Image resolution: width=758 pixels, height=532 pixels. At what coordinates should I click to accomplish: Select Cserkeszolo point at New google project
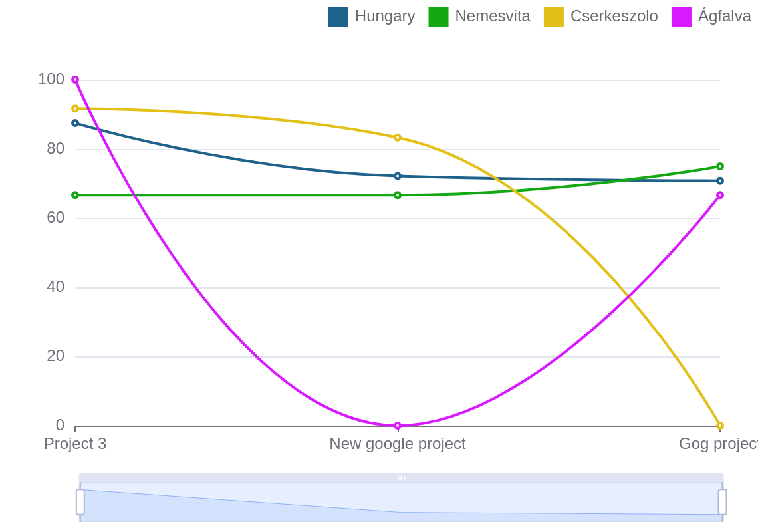coord(398,138)
